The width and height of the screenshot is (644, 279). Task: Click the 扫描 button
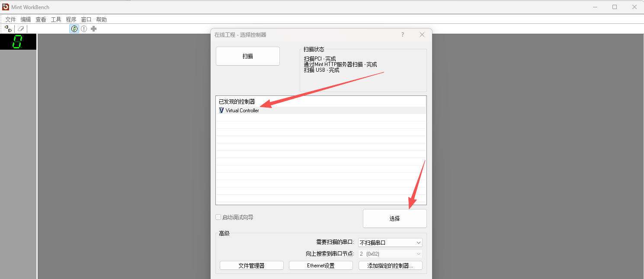(248, 56)
